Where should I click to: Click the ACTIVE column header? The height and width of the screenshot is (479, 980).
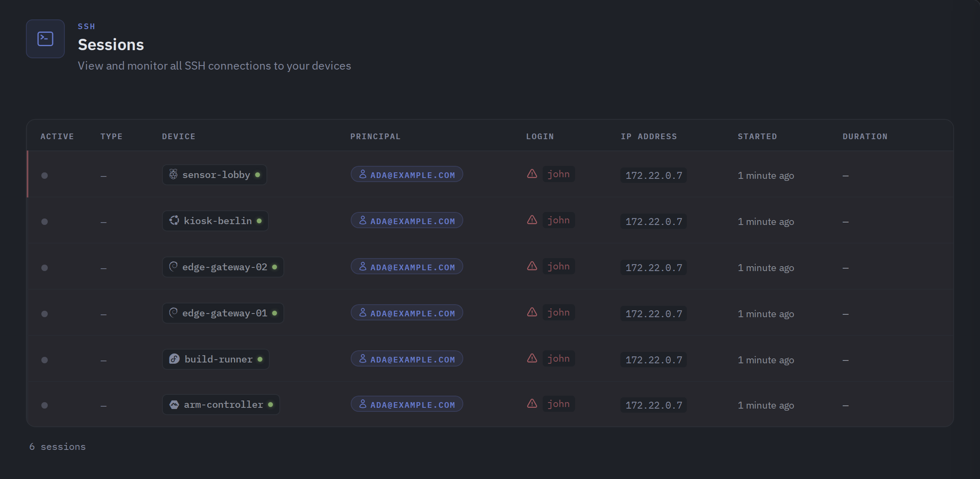click(57, 136)
